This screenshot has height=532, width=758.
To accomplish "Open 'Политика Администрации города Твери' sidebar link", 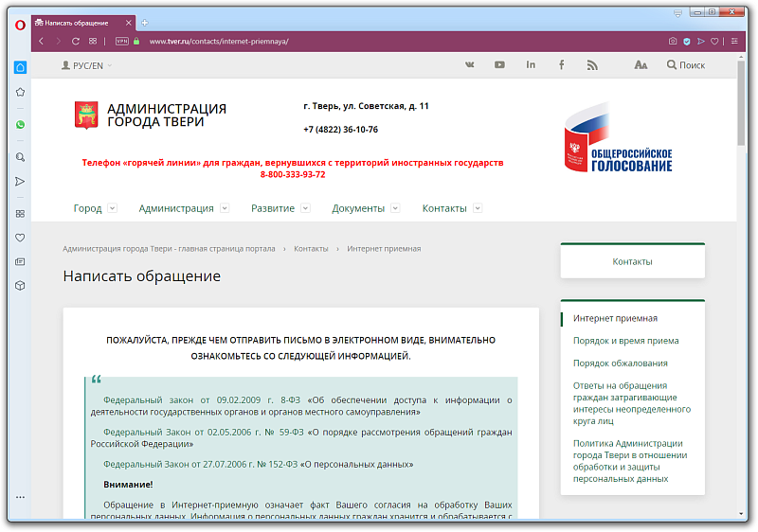I will [630, 461].
